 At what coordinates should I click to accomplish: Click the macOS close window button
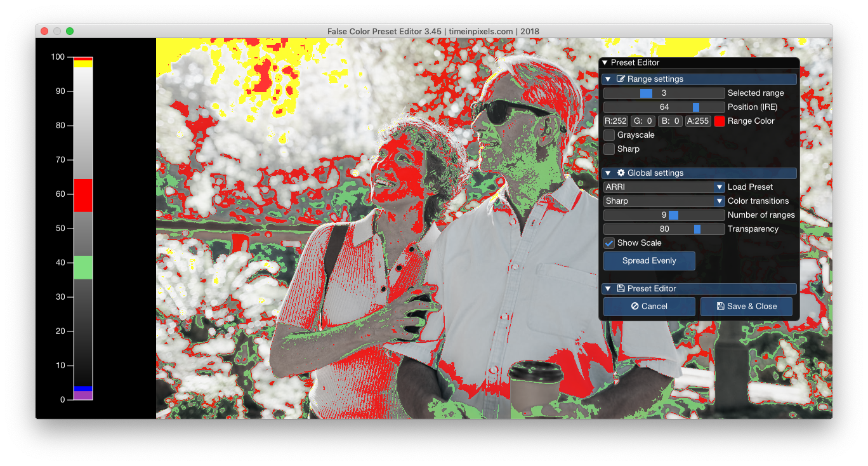[44, 31]
